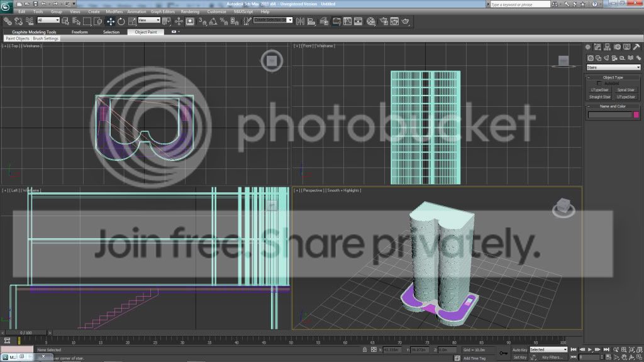Select the Cameras category icon
The height and width of the screenshot is (362, 644).
pyautogui.click(x=614, y=58)
